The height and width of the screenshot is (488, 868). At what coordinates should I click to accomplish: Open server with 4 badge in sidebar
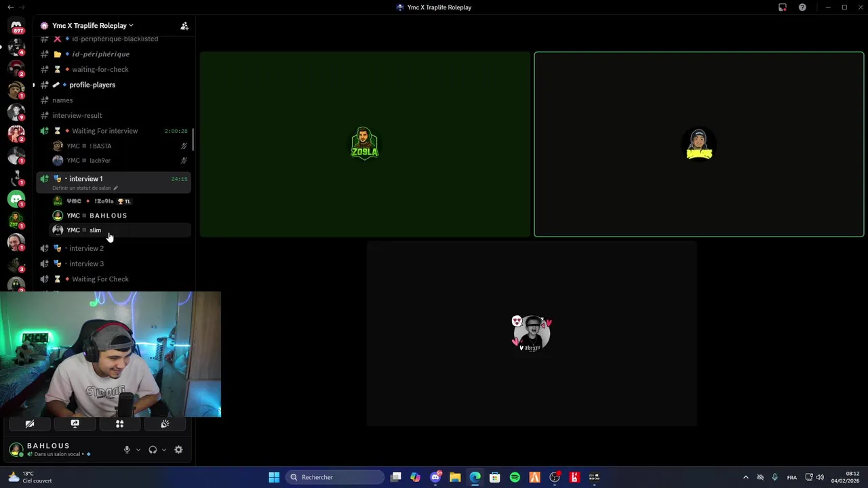16,46
